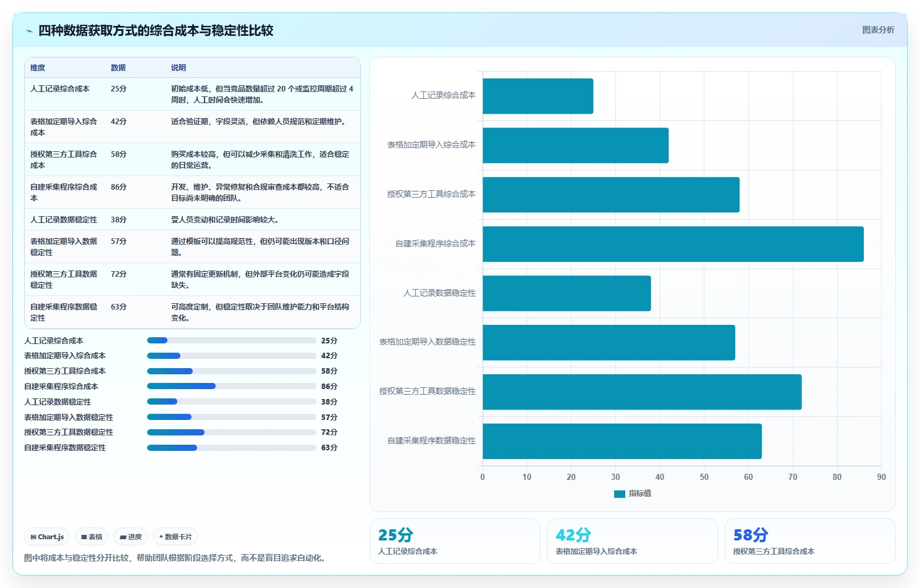Click the 指标值 legend text
Image resolution: width=920 pixels, height=588 pixels.
coord(639,493)
